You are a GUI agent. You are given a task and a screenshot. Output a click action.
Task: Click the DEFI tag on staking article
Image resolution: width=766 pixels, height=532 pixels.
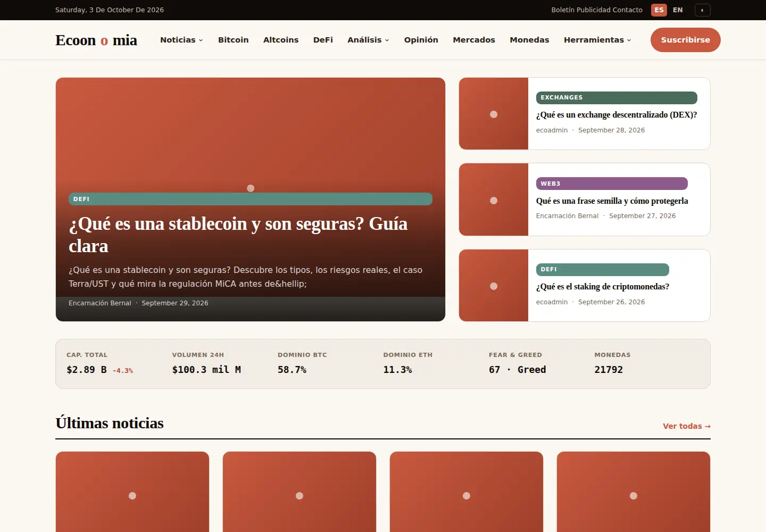[603, 270]
